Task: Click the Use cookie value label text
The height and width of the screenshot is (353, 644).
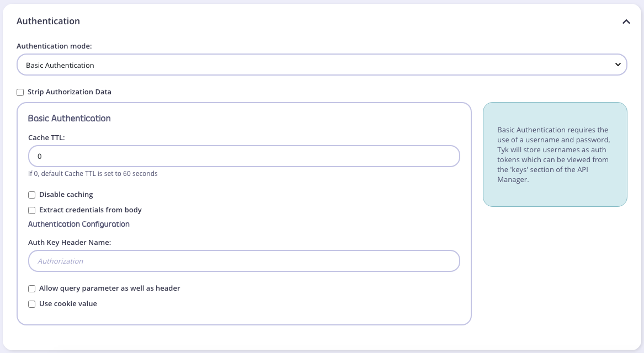Action: tap(68, 304)
